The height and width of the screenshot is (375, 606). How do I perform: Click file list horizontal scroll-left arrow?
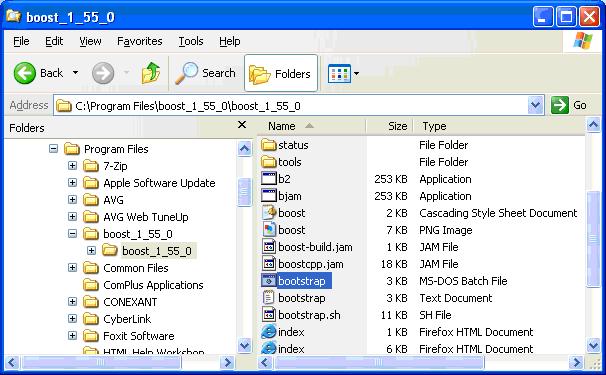point(265,362)
